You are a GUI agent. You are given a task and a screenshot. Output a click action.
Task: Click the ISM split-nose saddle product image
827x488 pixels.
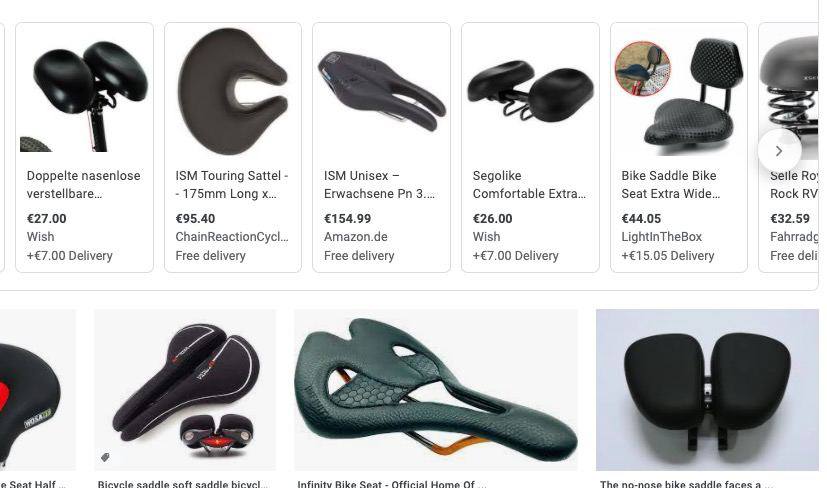[x=382, y=91]
